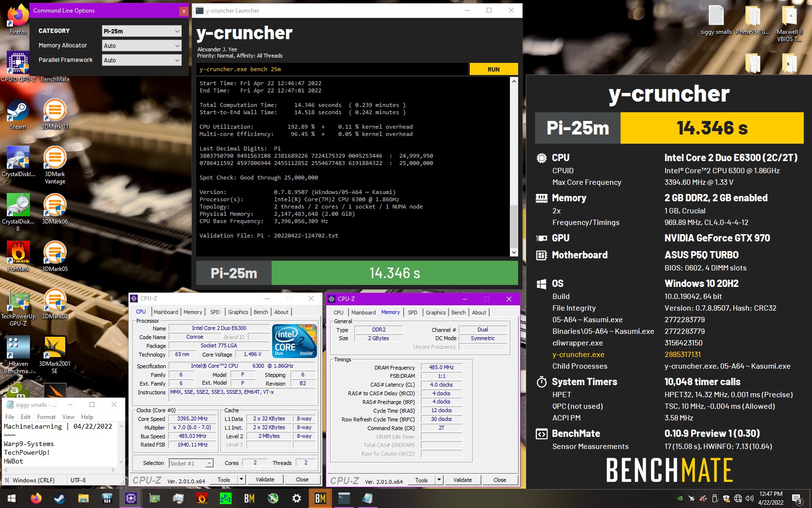Select the CPU tab in CPU-Z Memory window
This screenshot has width=812, height=508.
338,313
